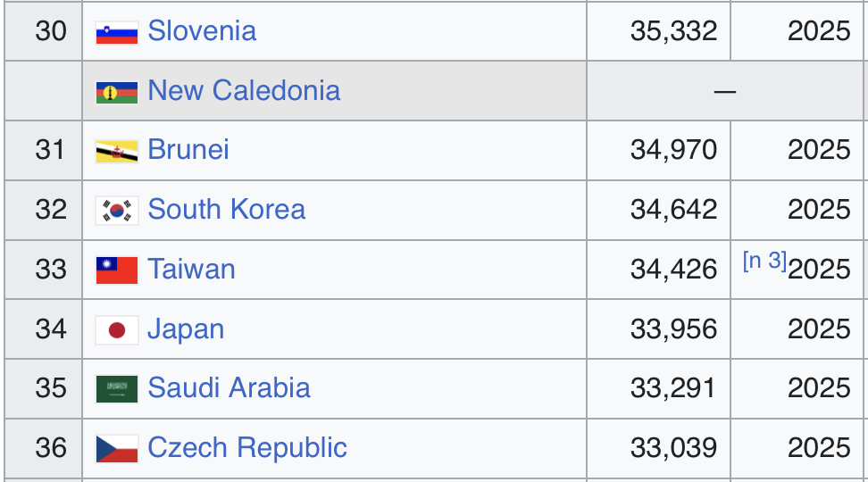Select Slovenia's 35,332 value cell

[659, 31]
